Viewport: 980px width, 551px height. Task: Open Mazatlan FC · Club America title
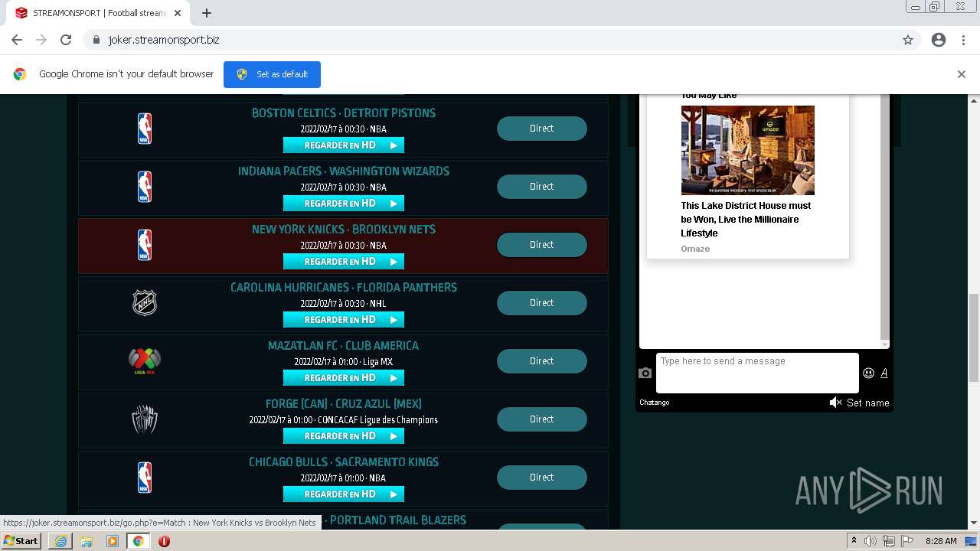pyautogui.click(x=344, y=346)
